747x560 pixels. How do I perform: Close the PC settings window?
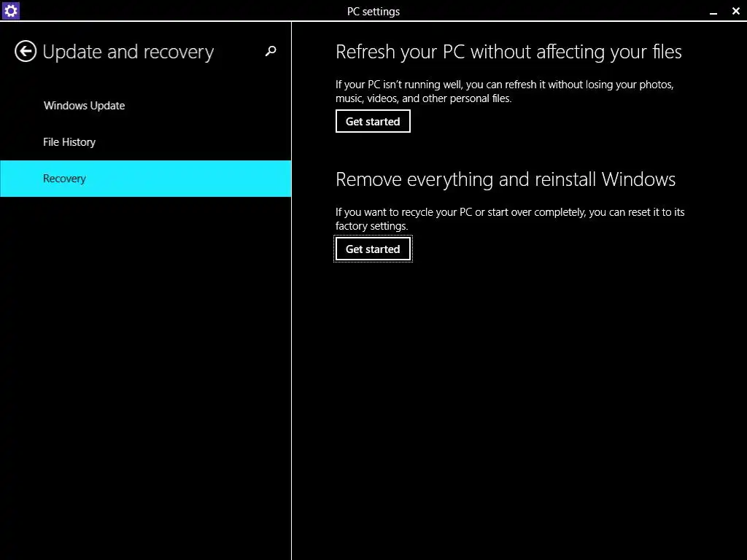pos(735,11)
